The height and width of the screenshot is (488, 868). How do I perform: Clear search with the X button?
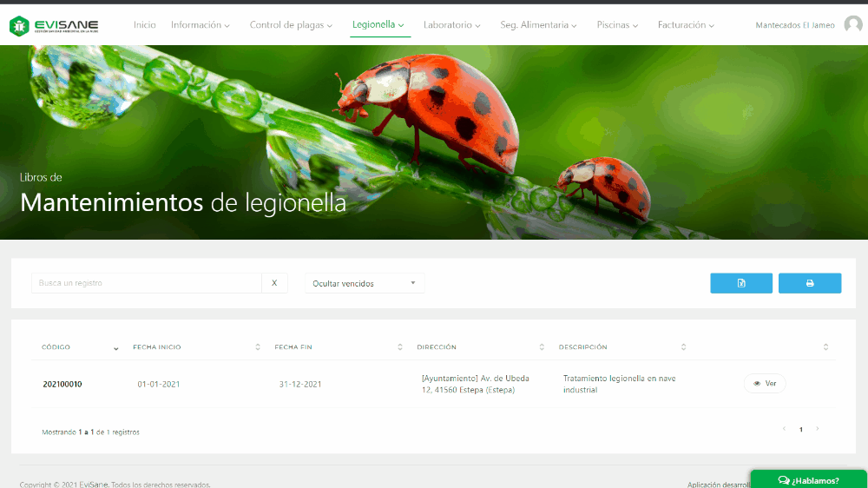click(274, 283)
